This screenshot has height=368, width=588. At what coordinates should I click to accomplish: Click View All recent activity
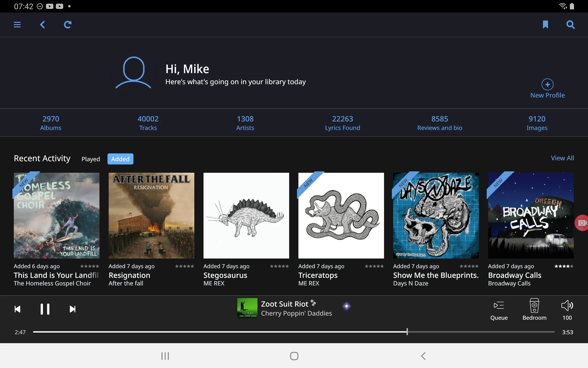562,158
